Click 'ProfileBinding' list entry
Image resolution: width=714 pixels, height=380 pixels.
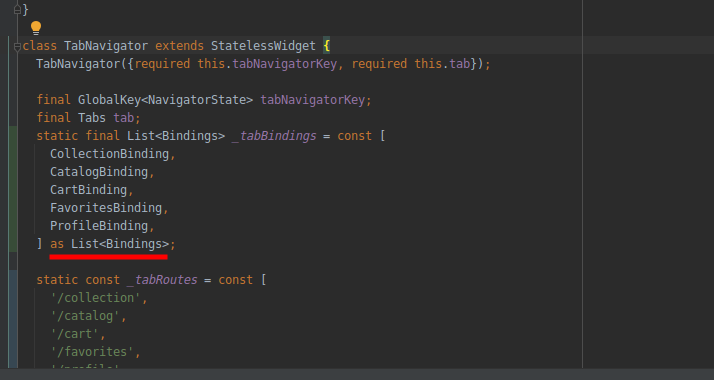tap(99, 226)
